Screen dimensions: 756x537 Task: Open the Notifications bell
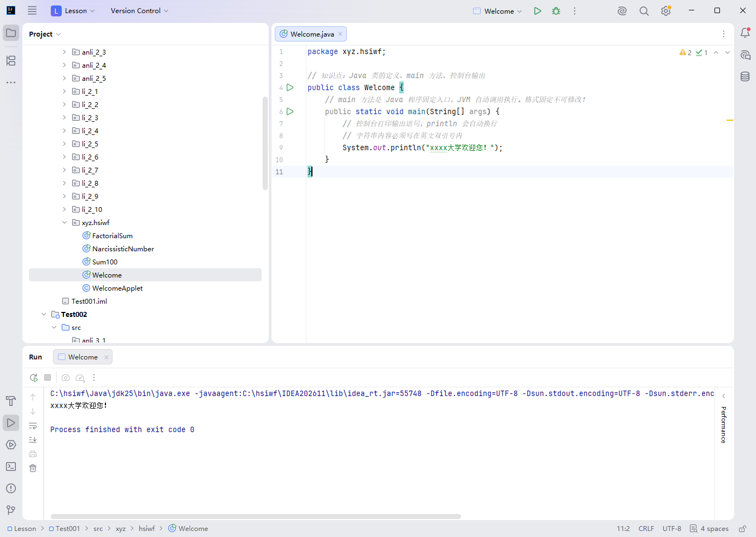click(745, 33)
